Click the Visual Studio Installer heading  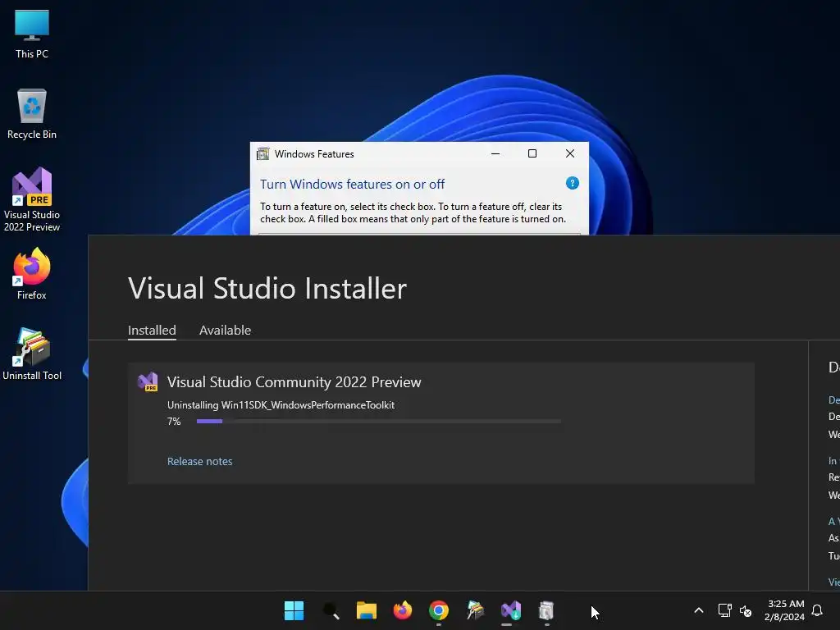(x=267, y=288)
